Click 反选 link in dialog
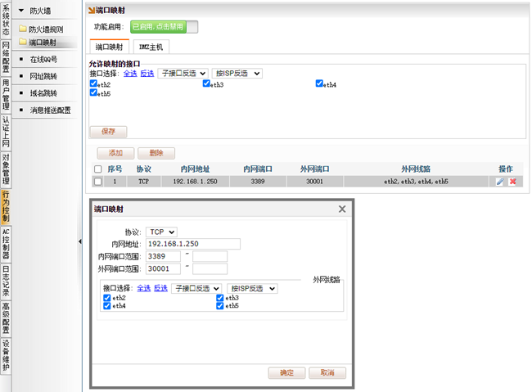Screen dimensions: 532x392 (160, 288)
